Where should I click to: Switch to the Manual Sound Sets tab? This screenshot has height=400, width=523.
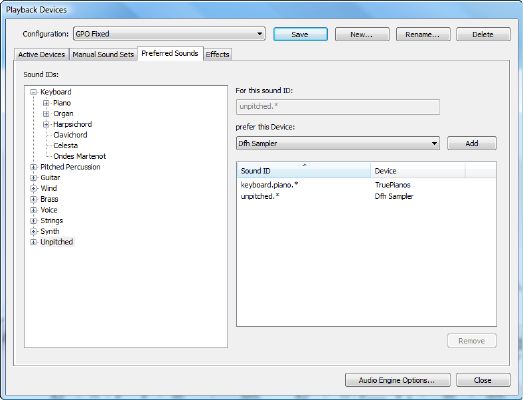click(103, 54)
